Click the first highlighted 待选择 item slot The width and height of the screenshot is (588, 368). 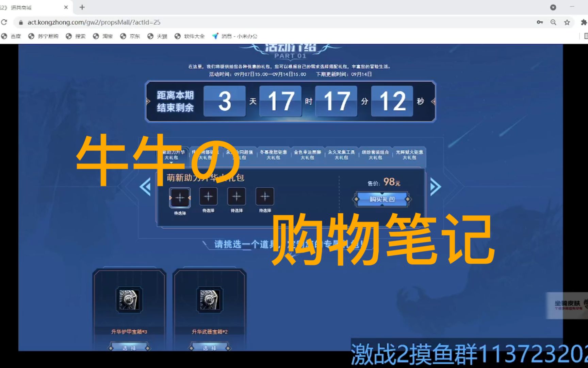coord(180,198)
